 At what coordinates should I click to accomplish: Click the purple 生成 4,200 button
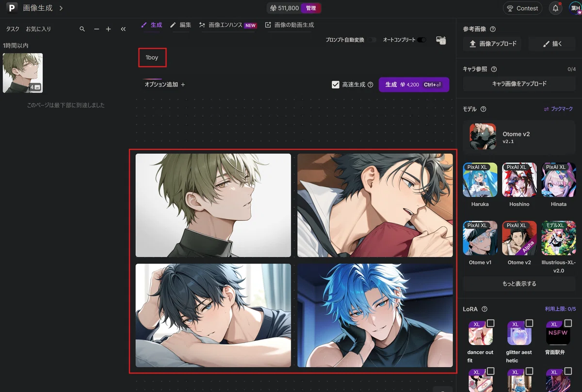414,84
